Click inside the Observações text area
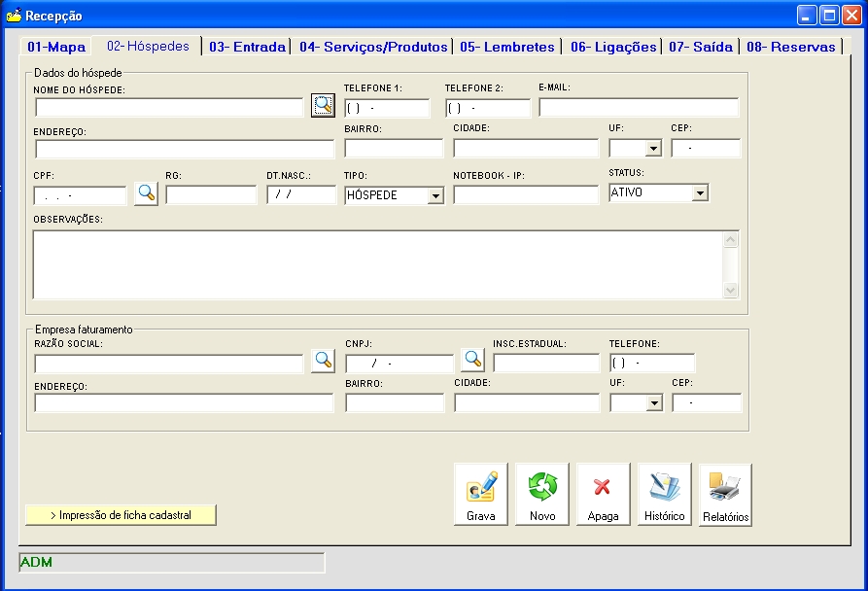 pos(377,264)
